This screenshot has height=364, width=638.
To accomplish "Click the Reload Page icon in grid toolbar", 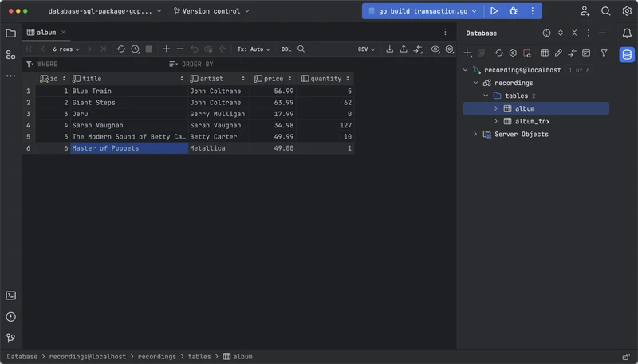I will pyautogui.click(x=121, y=49).
